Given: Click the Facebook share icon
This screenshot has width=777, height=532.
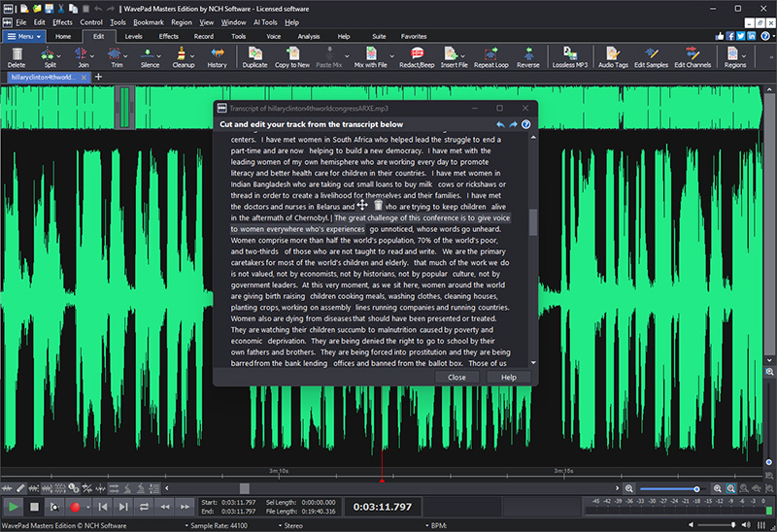Looking at the screenshot, I should [730, 36].
